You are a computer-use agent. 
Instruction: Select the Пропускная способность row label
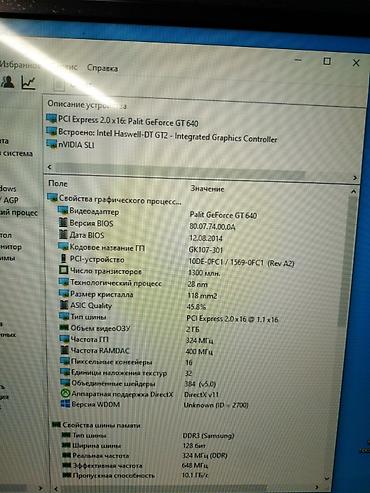(114, 475)
